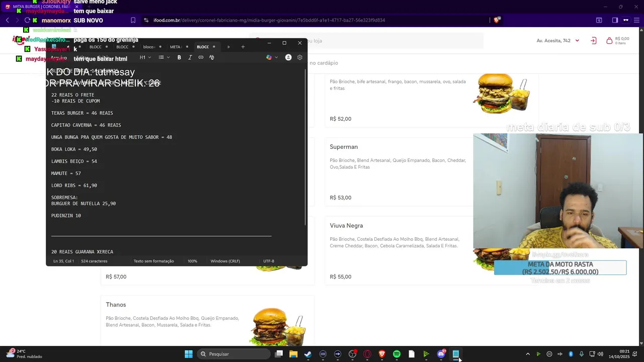Viewport: 644px width, 362px height.
Task: Open Discord from the taskbar
Action: tap(441, 354)
